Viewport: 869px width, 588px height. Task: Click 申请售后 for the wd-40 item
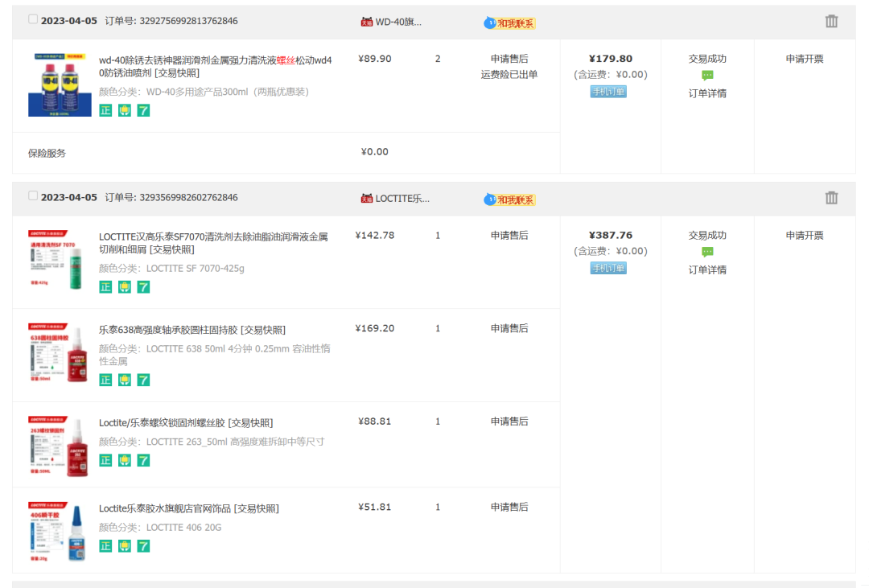(x=509, y=59)
